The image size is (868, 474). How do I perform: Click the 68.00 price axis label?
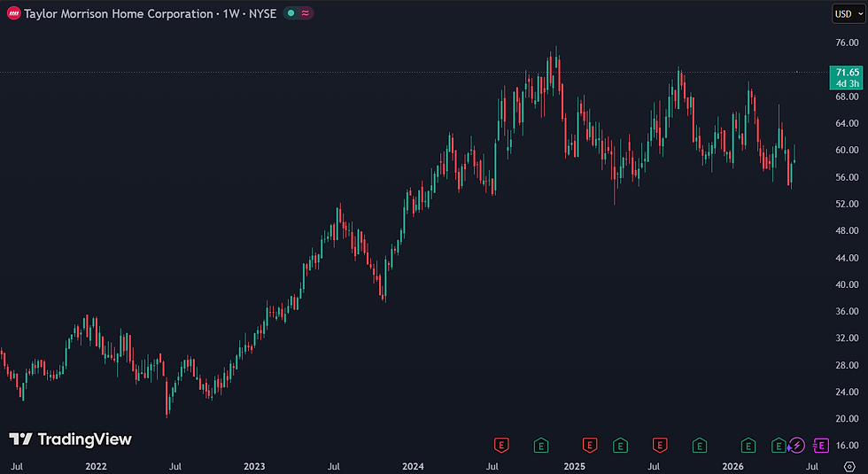(x=847, y=97)
